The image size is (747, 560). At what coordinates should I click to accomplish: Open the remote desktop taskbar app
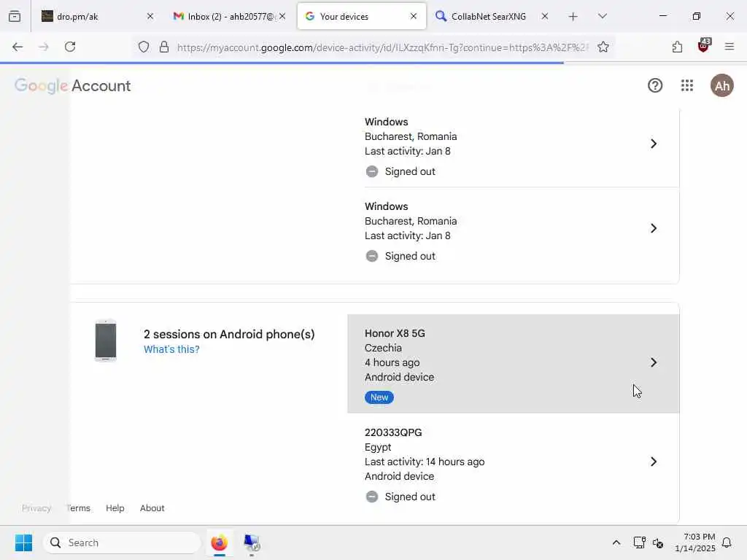[x=252, y=542]
